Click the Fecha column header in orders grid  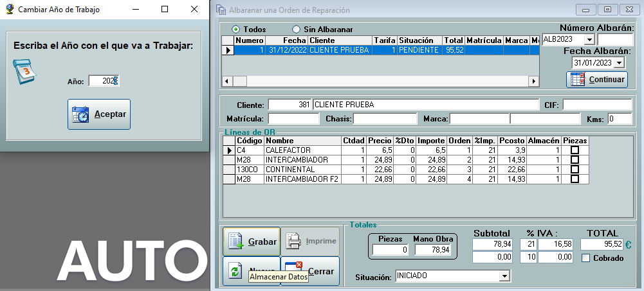pyautogui.click(x=286, y=40)
